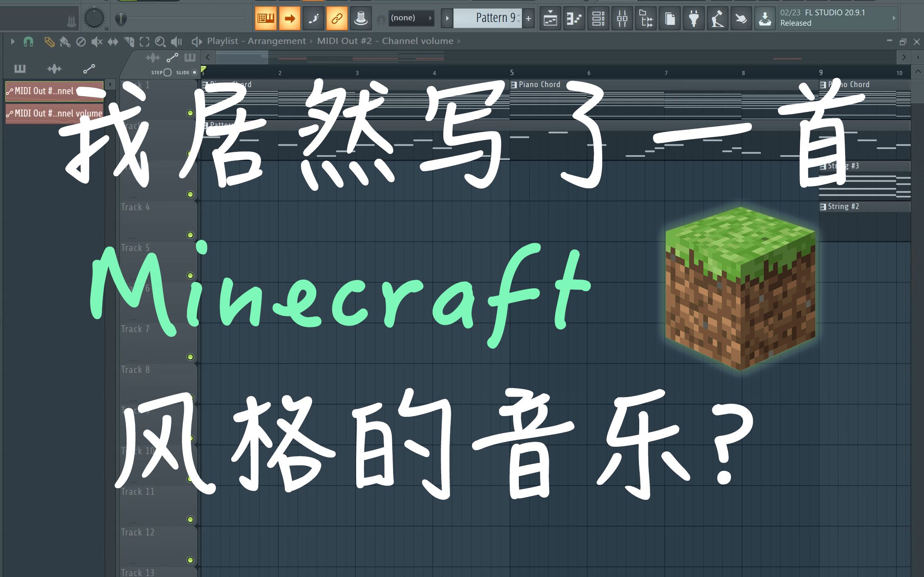Open pattern selector arrow left of Pattern 9
Viewport: 924px width, 577px height.
tap(447, 18)
